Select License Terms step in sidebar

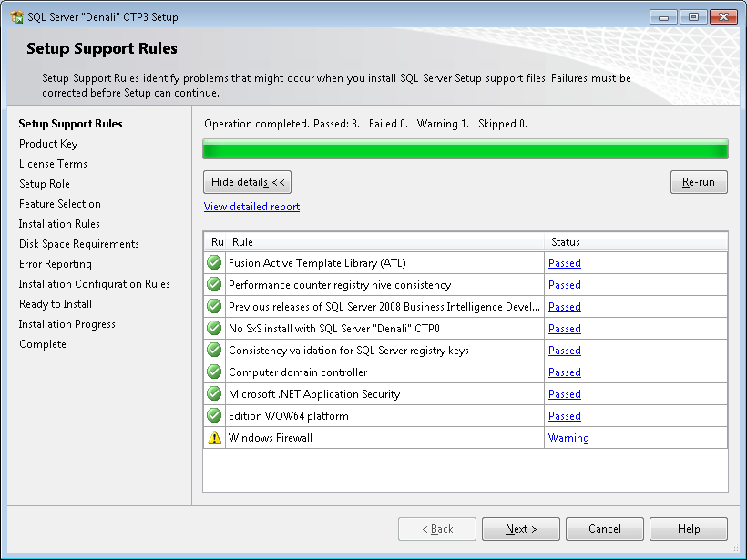coord(53,164)
